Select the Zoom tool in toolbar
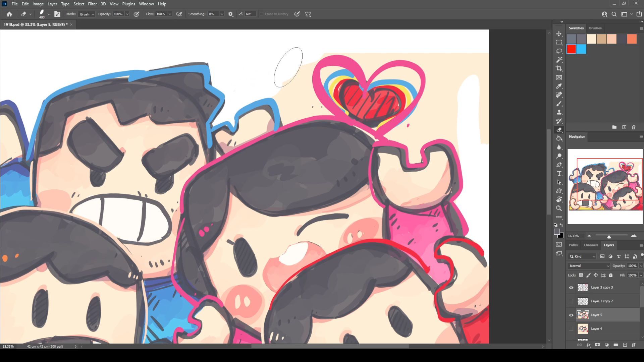Image resolution: width=644 pixels, height=362 pixels. pos(559,208)
